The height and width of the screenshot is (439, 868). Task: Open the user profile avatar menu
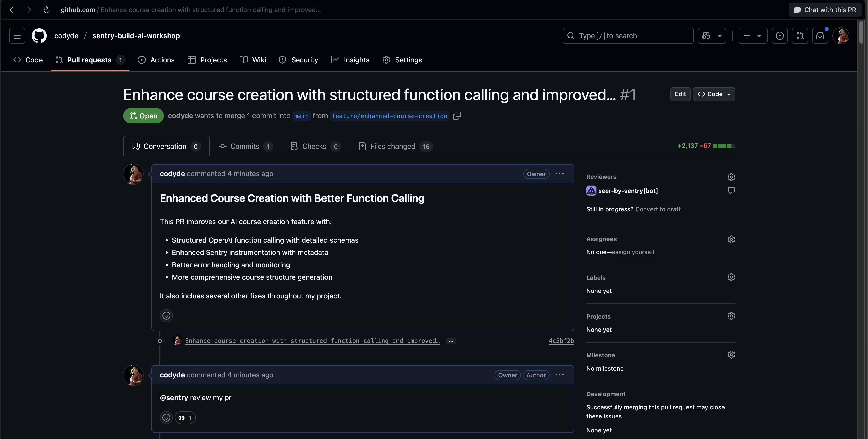(x=840, y=36)
